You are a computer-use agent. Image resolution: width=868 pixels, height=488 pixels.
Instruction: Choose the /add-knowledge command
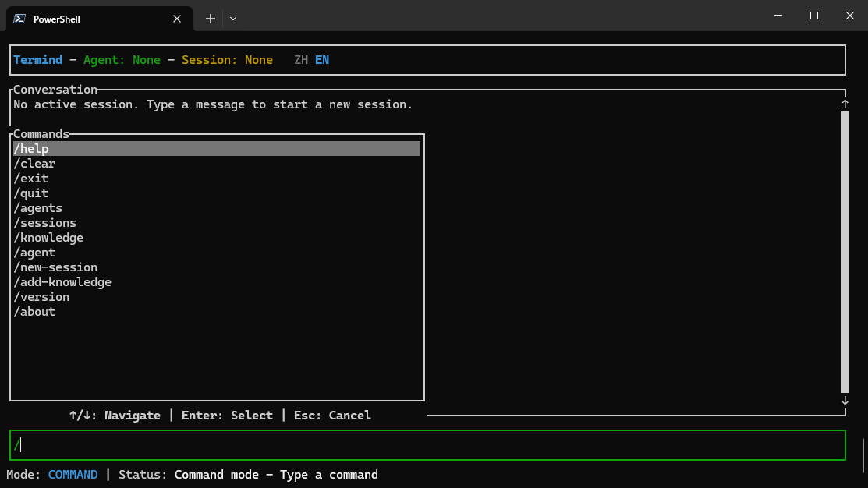(x=62, y=282)
